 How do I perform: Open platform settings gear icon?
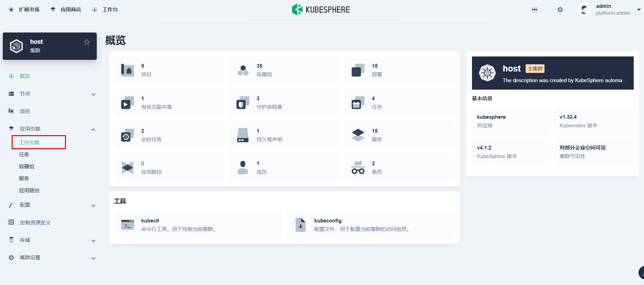click(x=560, y=10)
